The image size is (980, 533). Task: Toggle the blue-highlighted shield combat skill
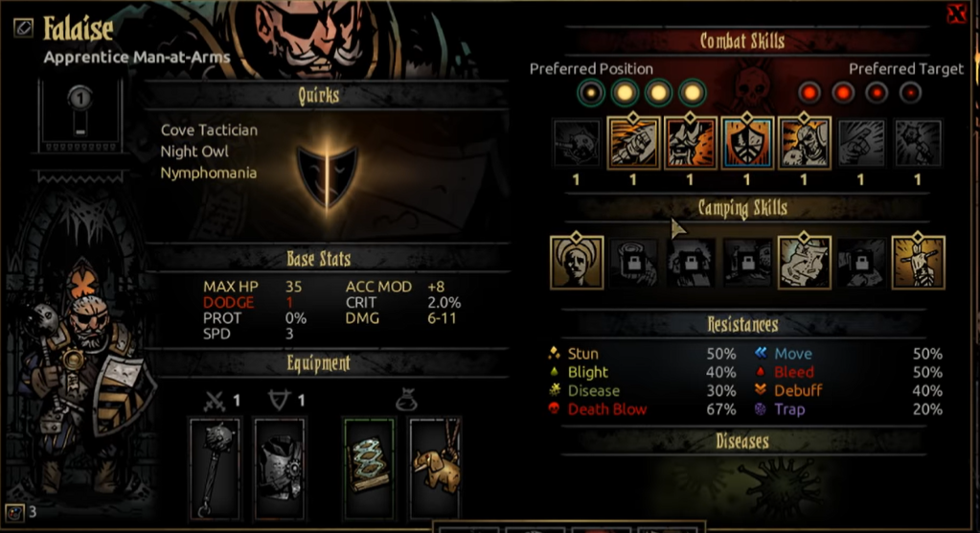pyautogui.click(x=747, y=143)
